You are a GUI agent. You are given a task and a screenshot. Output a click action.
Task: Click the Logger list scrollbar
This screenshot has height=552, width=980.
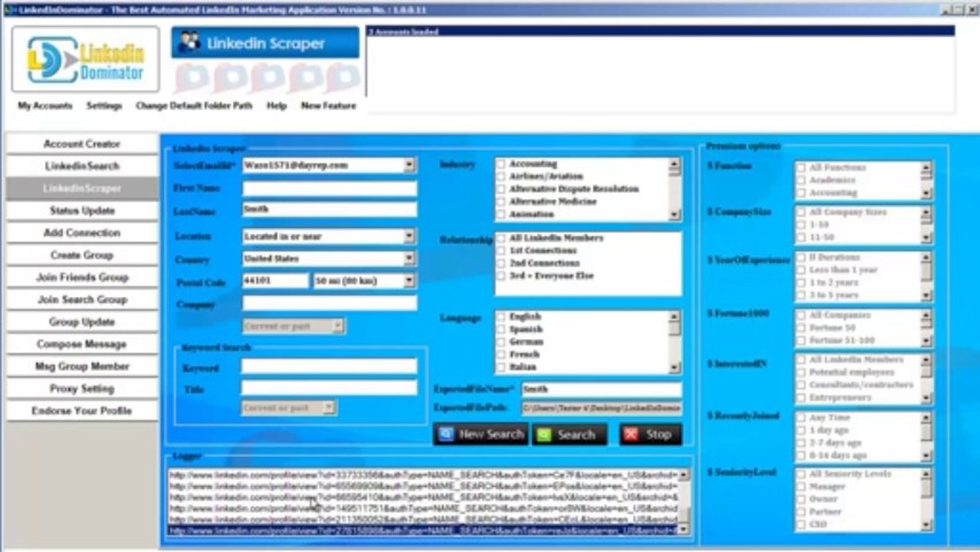click(683, 502)
